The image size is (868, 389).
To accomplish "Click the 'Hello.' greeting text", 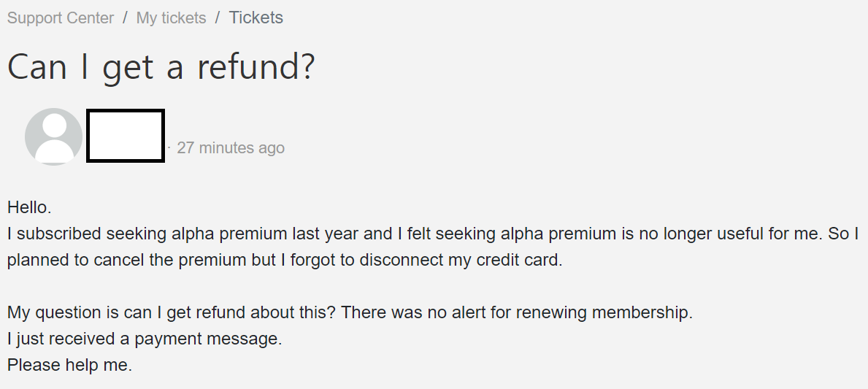I will (29, 207).
